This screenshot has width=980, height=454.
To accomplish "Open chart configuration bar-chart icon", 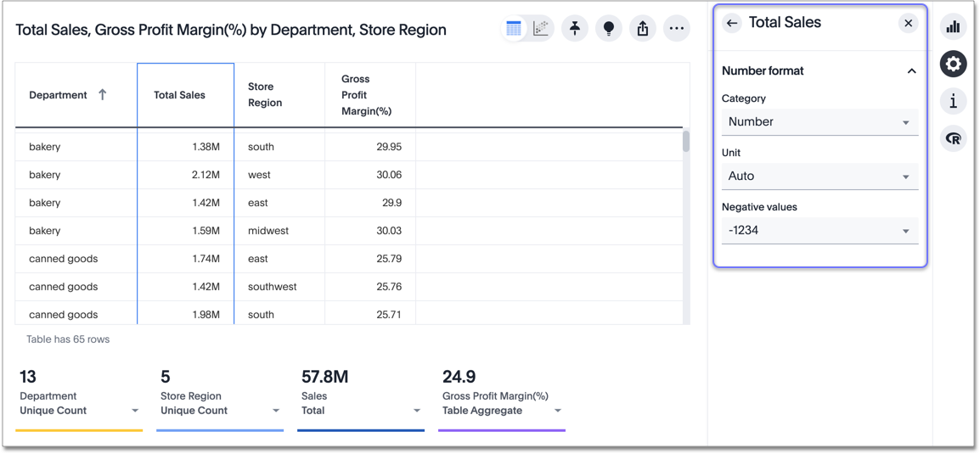I will coord(953,27).
